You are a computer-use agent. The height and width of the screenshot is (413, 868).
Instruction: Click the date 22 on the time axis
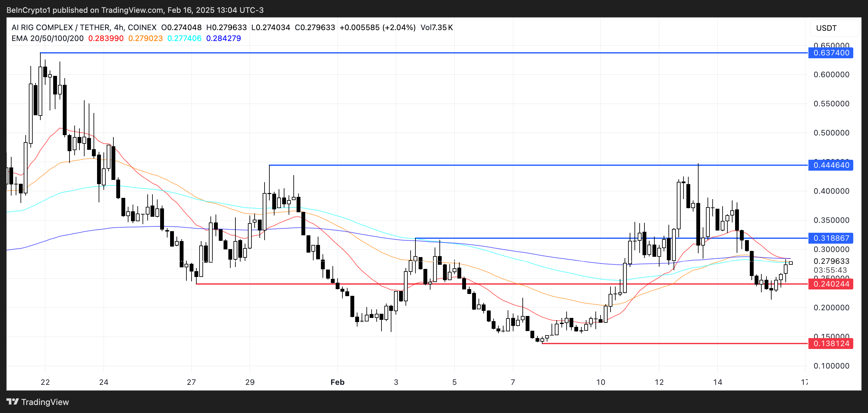[x=45, y=382]
